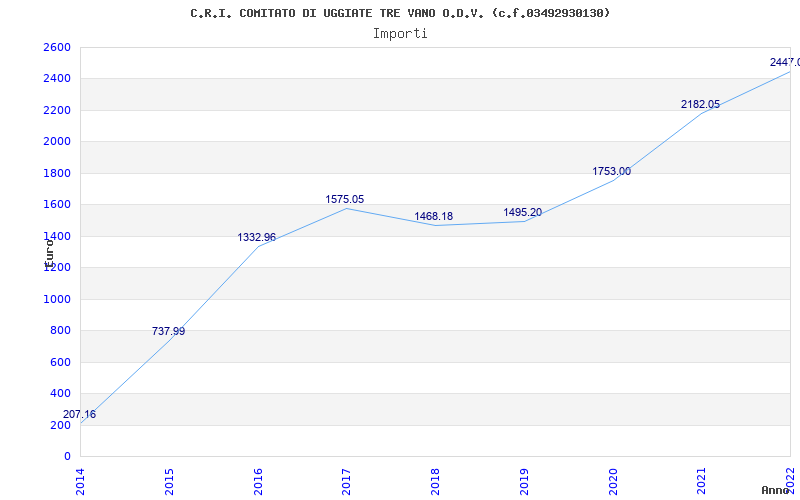The width and height of the screenshot is (800, 500).
Task: Click the 2018 x-axis year label
Action: pyautogui.click(x=435, y=482)
